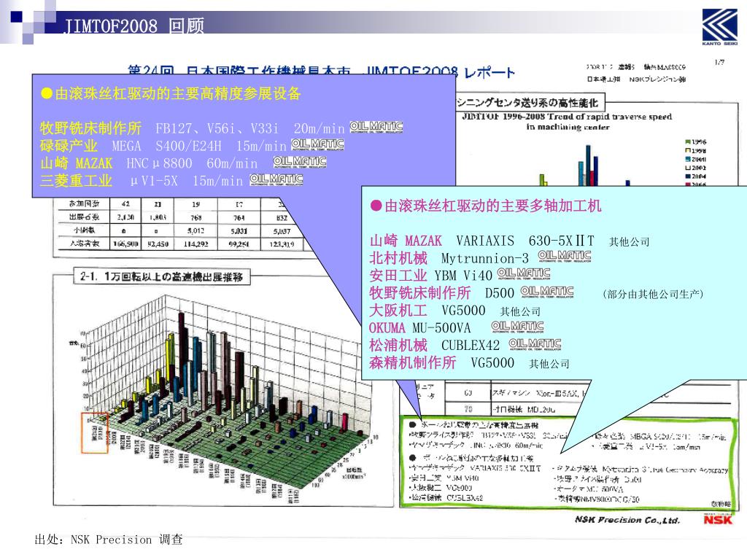The image size is (747, 560).
Task: Select the OKUMA company name
Action: point(387,328)
